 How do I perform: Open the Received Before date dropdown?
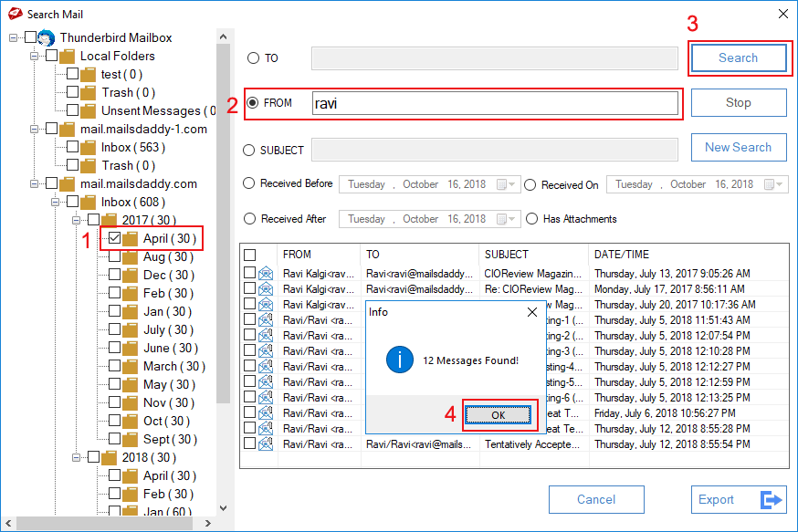click(x=507, y=184)
